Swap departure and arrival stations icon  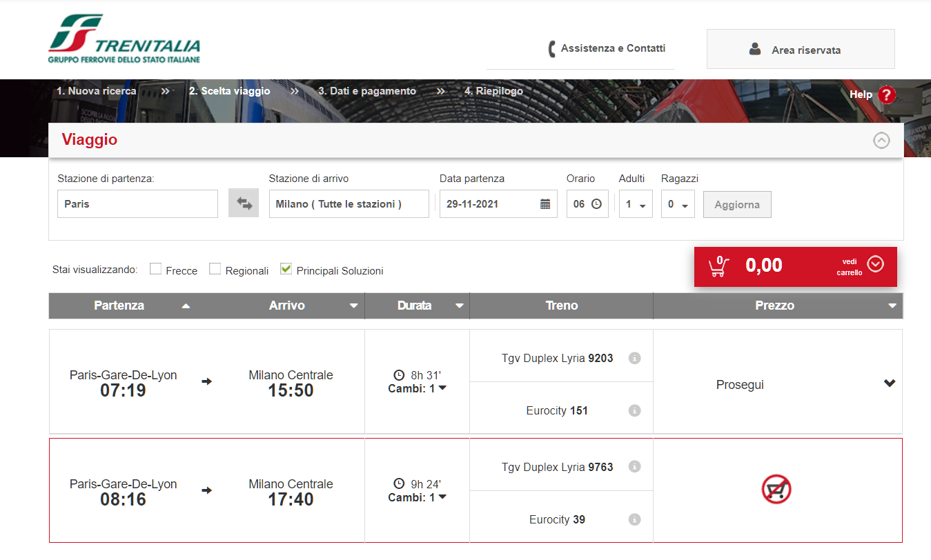244,203
